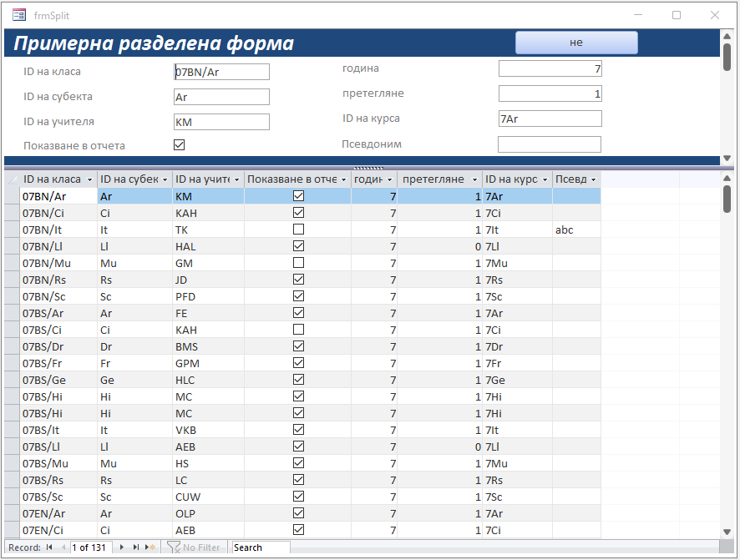Screen dimensions: 740x560
Task: Advance to next record arrow icon
Action: click(x=122, y=547)
